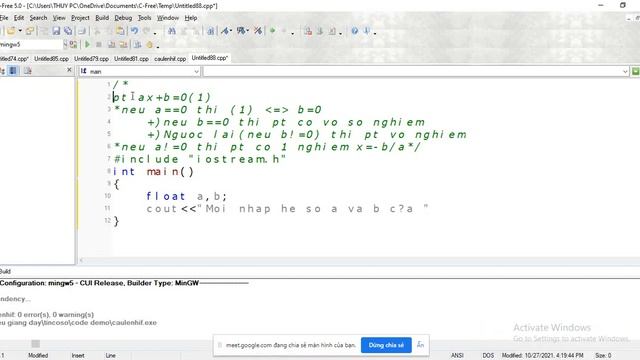Click the cout line with 'Moi nhap he so'
640x360 pixels.
click(287, 209)
